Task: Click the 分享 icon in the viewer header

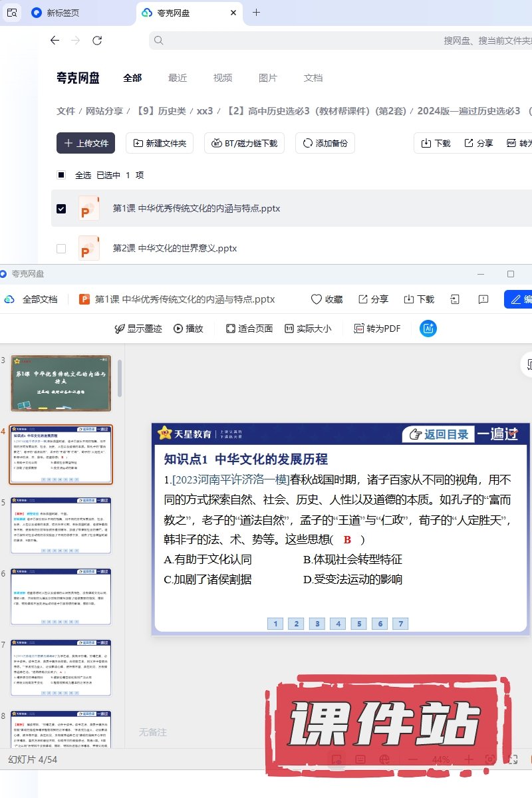Action: tap(373, 299)
